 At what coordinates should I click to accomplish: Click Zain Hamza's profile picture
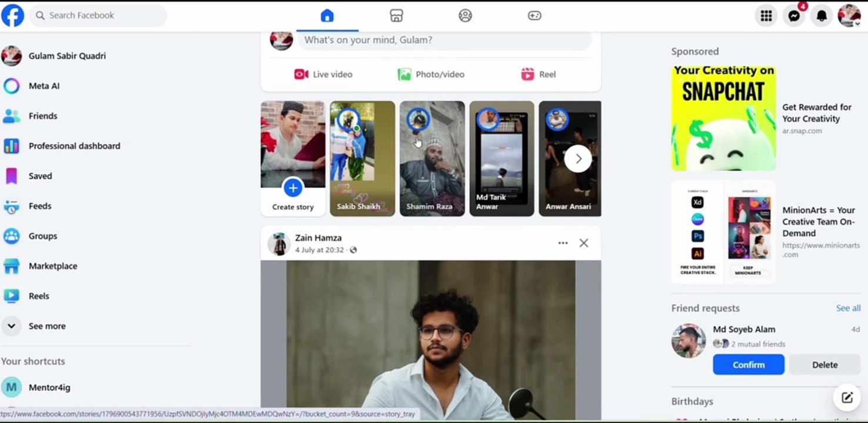(279, 244)
